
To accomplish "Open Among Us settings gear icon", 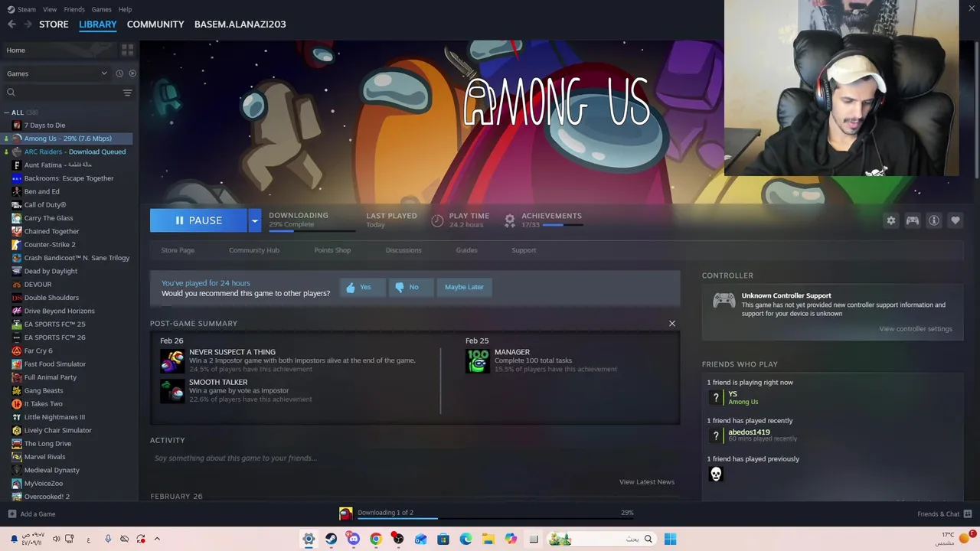I will pyautogui.click(x=891, y=220).
